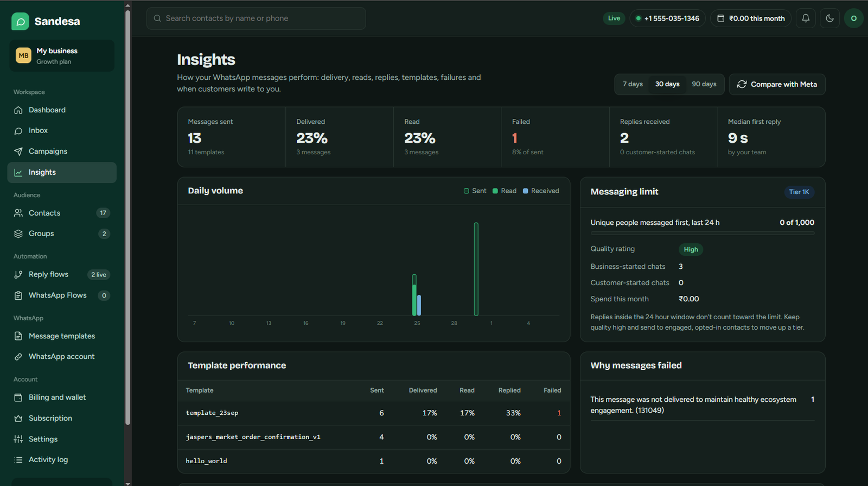Click the Messages sent stat card
This screenshot has height=486, width=868.
(232, 137)
